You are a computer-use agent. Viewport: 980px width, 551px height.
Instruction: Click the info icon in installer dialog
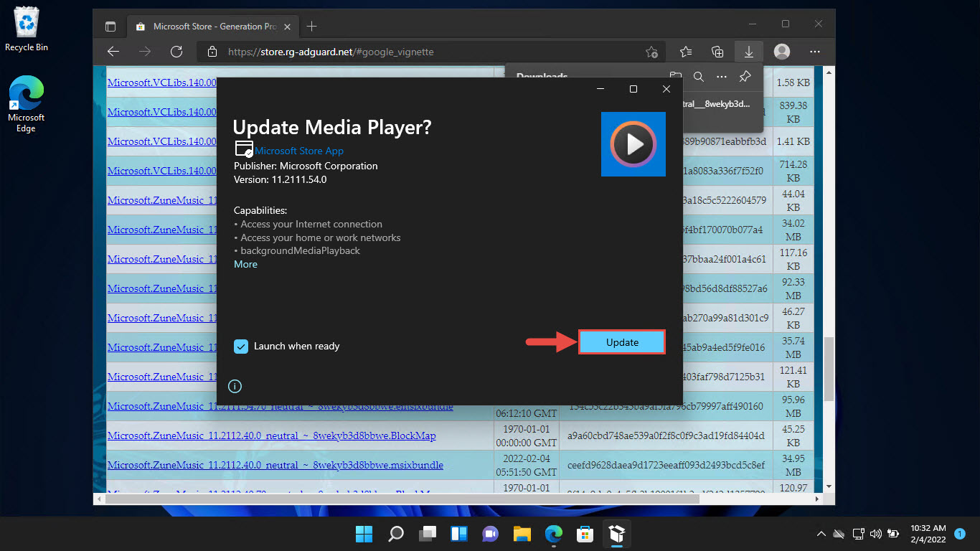(x=235, y=386)
